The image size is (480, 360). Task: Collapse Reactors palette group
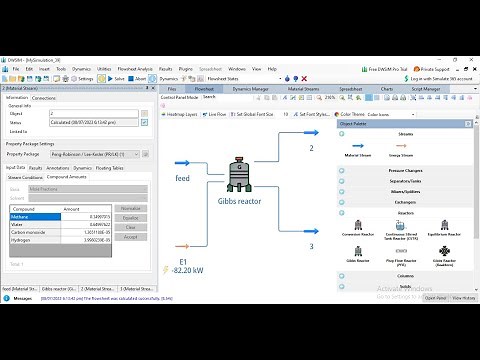pyautogui.click(x=341, y=213)
